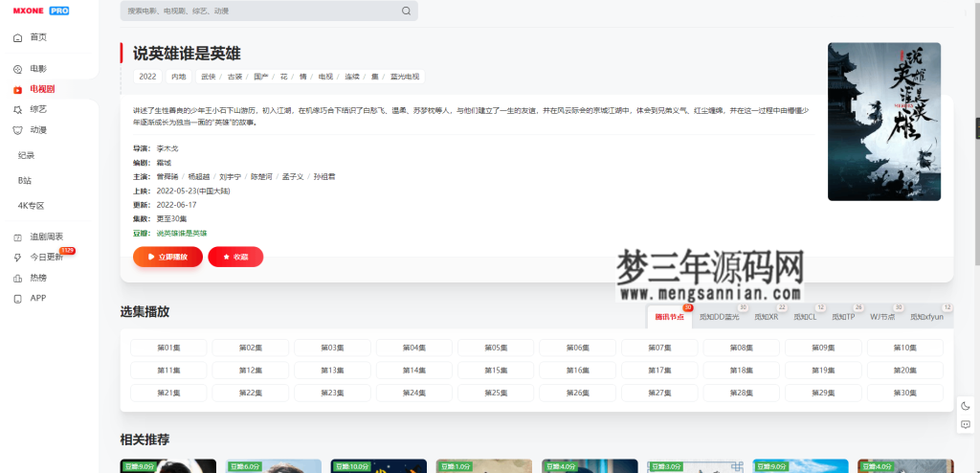The height and width of the screenshot is (473, 980).
Task: Click the search magnifier icon
Action: [x=406, y=11]
